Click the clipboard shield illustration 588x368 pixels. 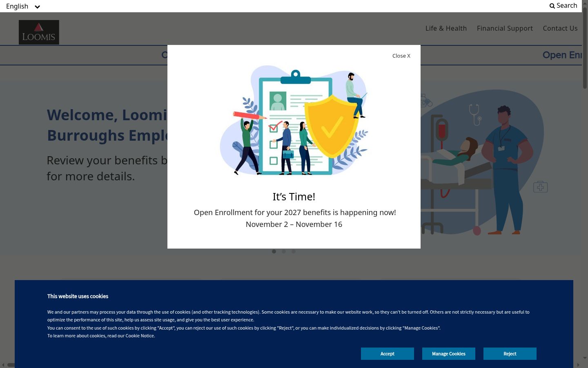click(294, 120)
